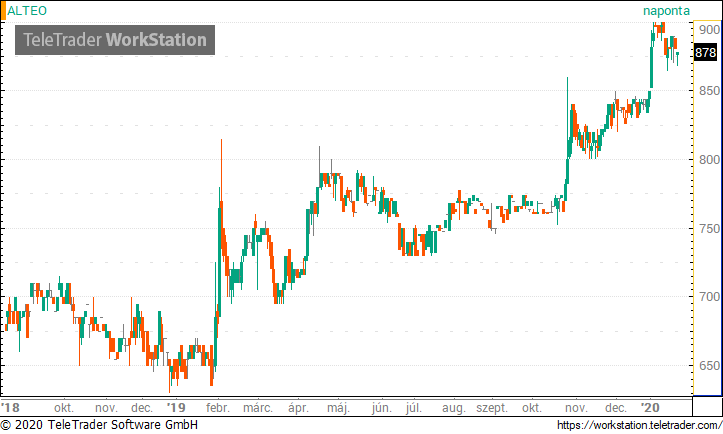The height and width of the screenshot is (434, 723).
Task: Click the 850 price axis label
Action: tap(709, 91)
